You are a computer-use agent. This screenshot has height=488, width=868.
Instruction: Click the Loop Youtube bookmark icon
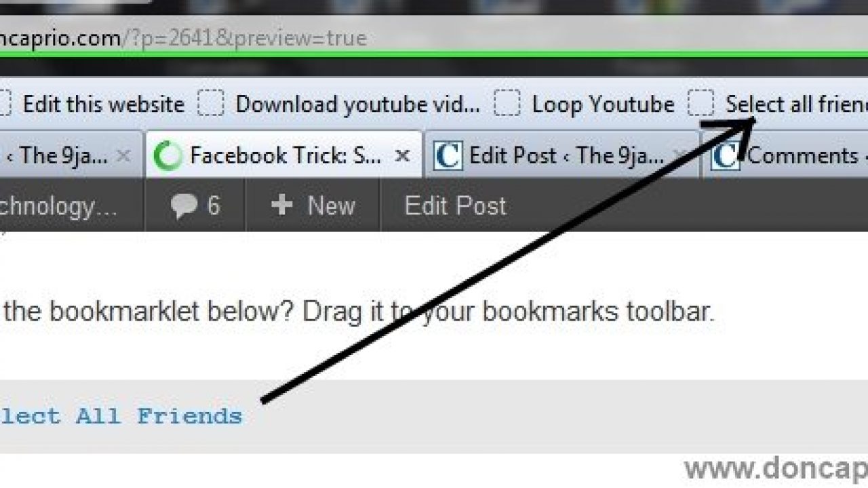(507, 104)
